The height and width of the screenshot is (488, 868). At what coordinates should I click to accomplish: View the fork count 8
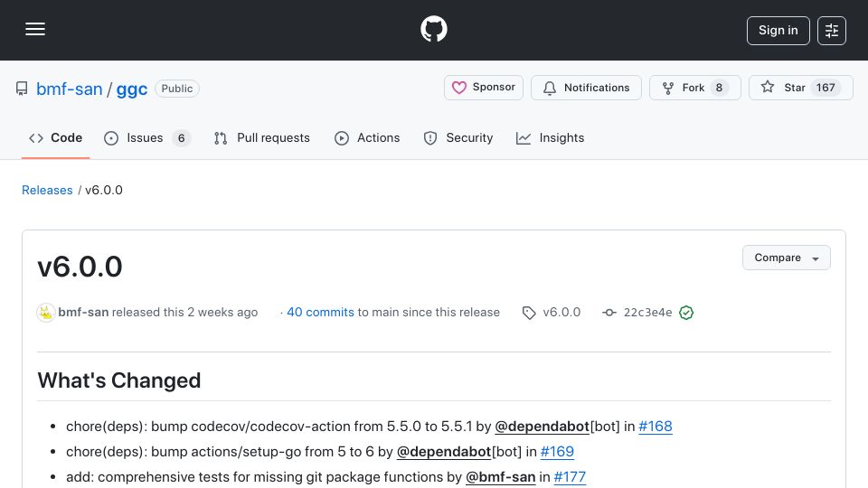(x=719, y=88)
